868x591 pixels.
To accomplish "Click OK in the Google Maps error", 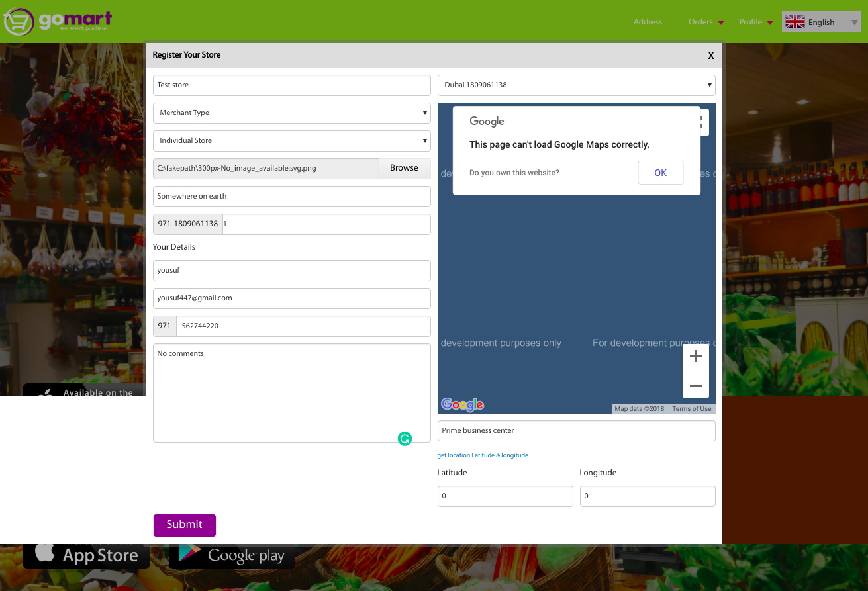I will coord(661,173).
